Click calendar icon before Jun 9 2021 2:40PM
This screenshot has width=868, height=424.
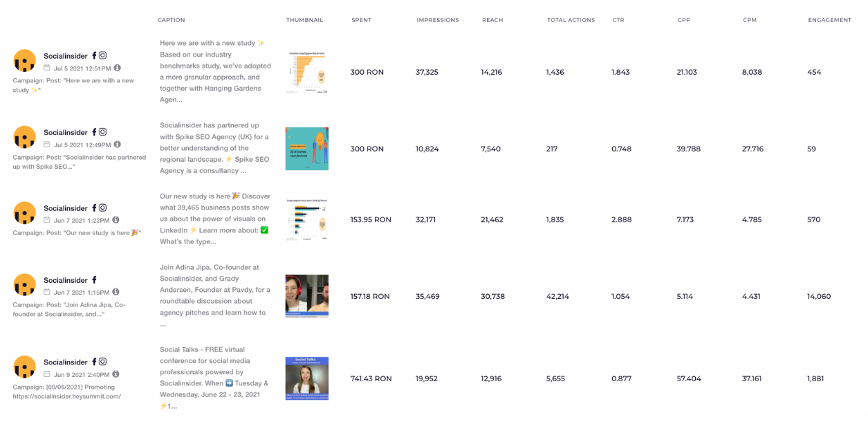[x=47, y=374]
